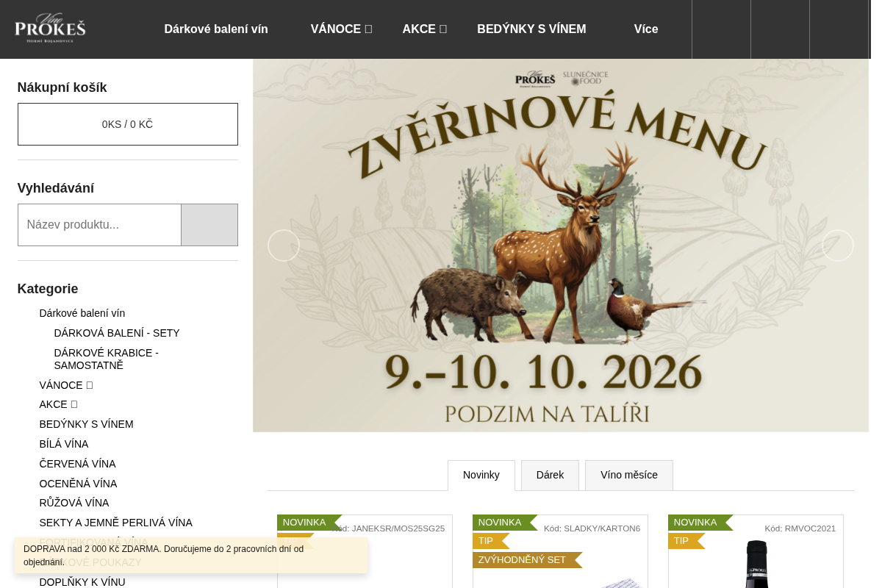882x588 pixels.
Task: Click the Zvěřinové menu banner image
Action: tap(561, 245)
